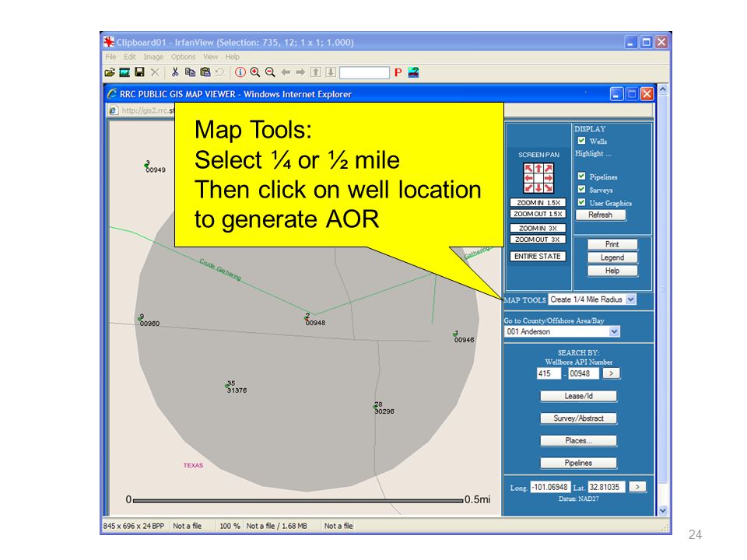Pan map to lower-right with arrow

point(549,187)
